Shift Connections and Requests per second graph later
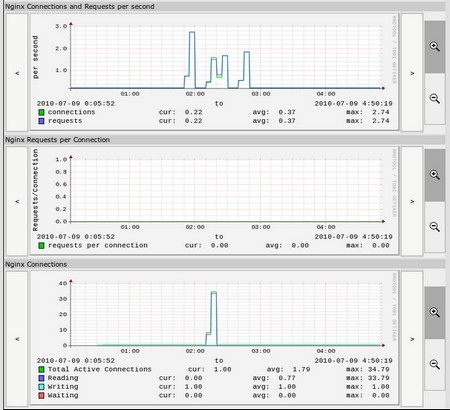Viewport: 450px width, 410px height. 412,73
